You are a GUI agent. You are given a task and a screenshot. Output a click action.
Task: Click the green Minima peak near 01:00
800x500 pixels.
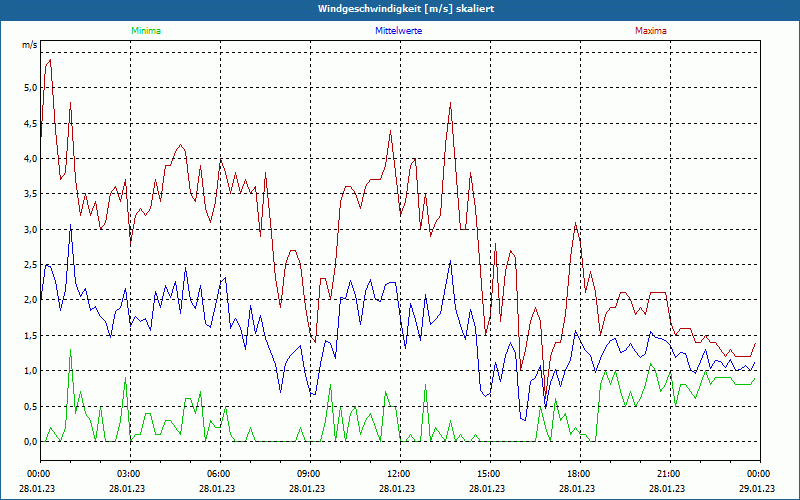(x=70, y=349)
